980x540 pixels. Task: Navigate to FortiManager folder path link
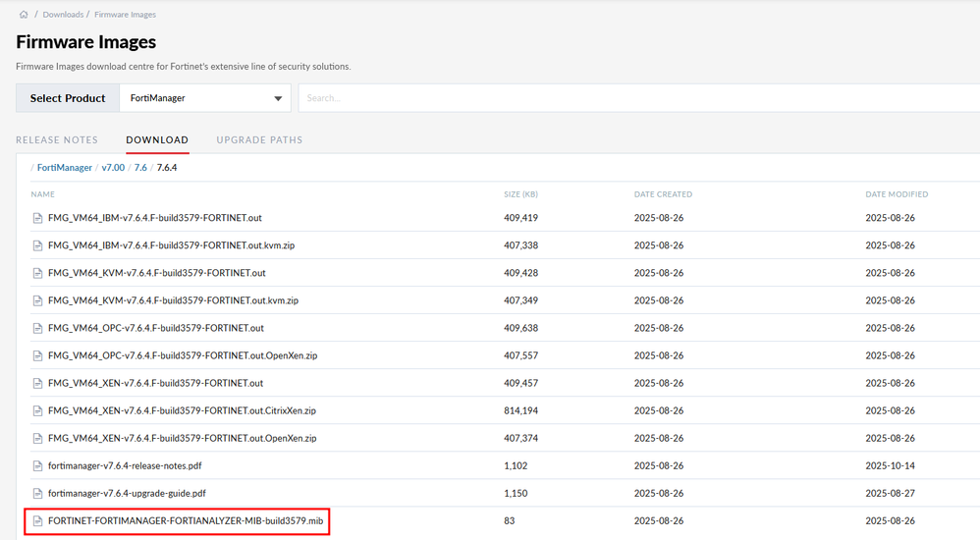[65, 168]
